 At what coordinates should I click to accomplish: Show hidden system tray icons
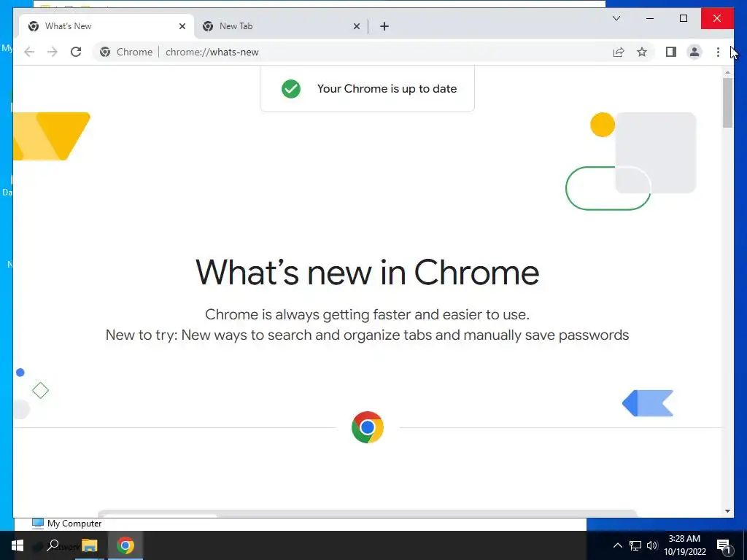[617, 545]
